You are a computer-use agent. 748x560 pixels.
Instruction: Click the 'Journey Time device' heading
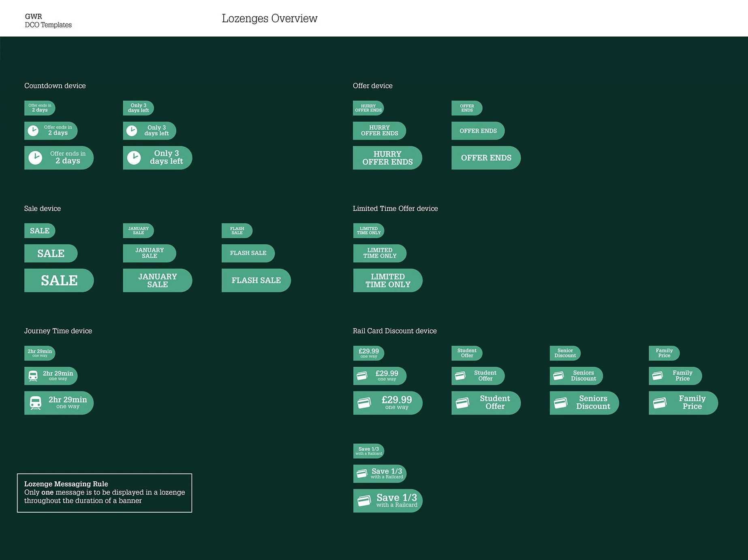click(58, 331)
